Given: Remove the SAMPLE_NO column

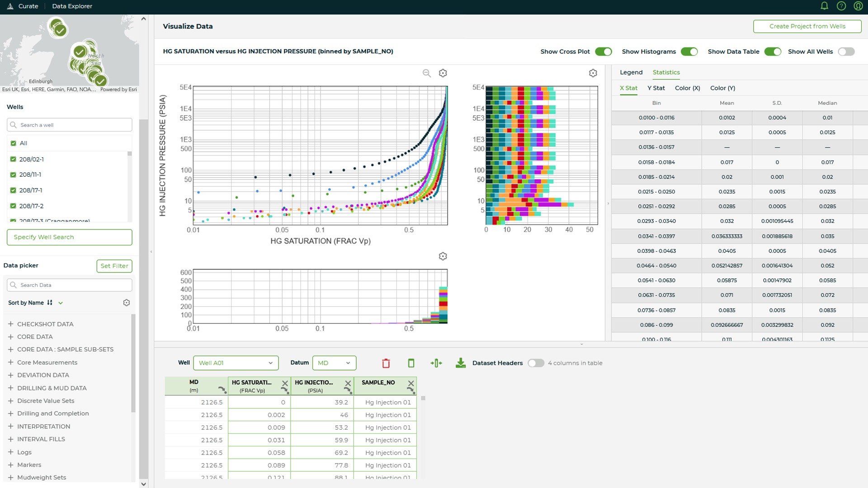Looking at the screenshot, I should (x=410, y=383).
